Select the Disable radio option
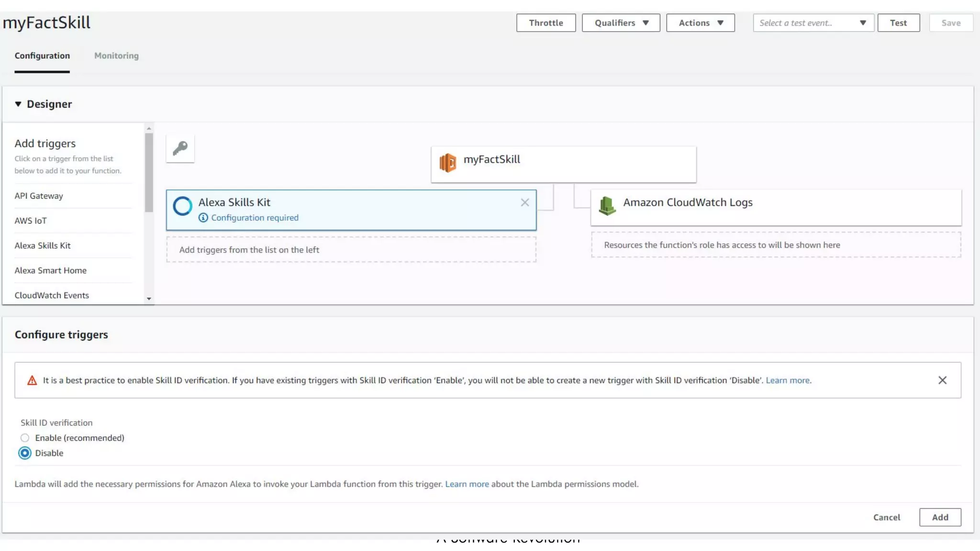The height and width of the screenshot is (551, 980). (x=25, y=453)
